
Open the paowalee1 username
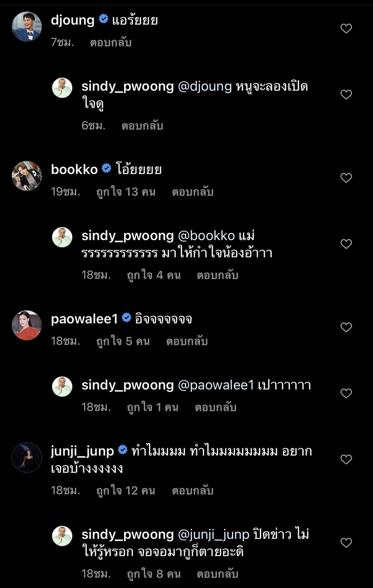[x=84, y=319]
